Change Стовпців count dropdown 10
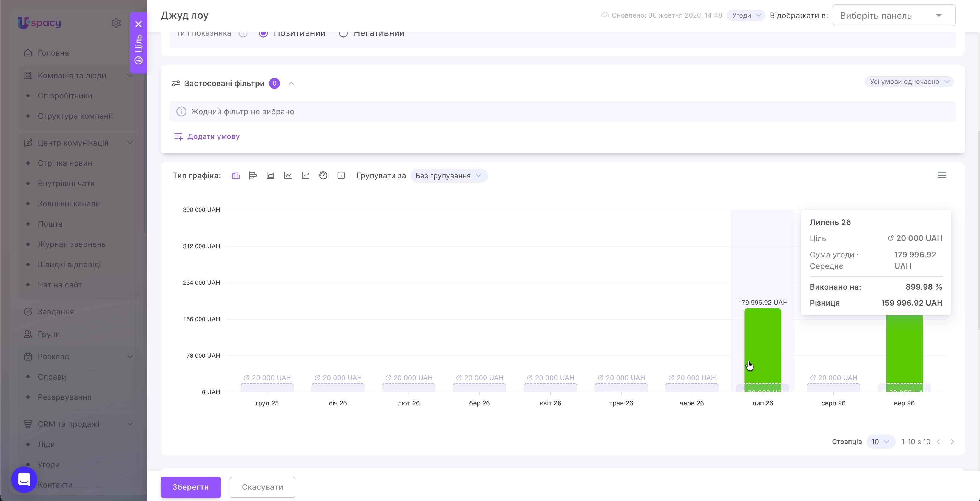This screenshot has height=501, width=980. (x=881, y=442)
